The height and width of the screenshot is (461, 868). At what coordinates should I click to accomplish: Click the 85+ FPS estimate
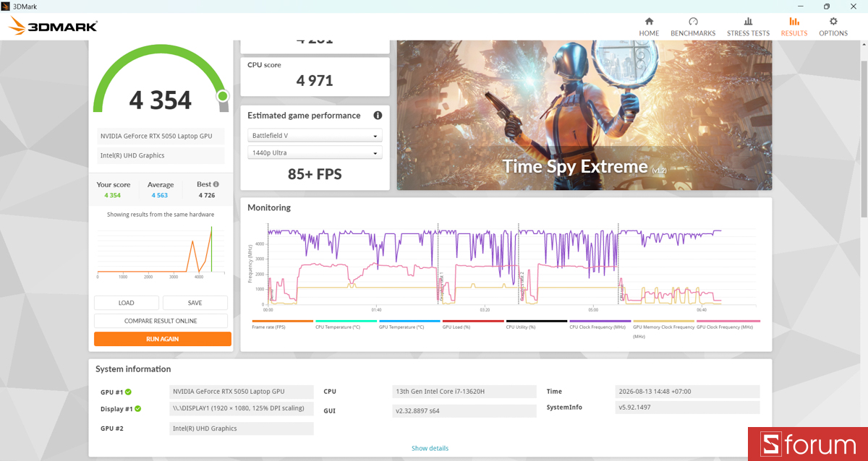click(315, 174)
